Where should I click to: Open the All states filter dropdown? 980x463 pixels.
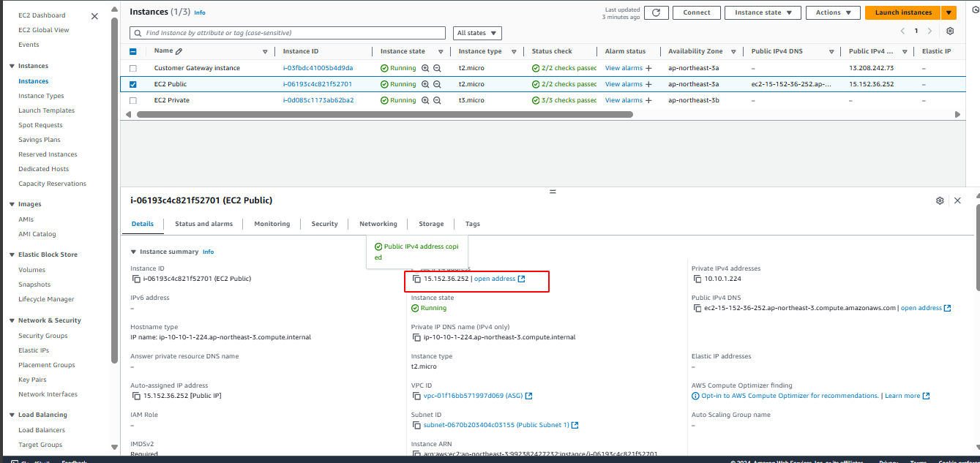[476, 32]
